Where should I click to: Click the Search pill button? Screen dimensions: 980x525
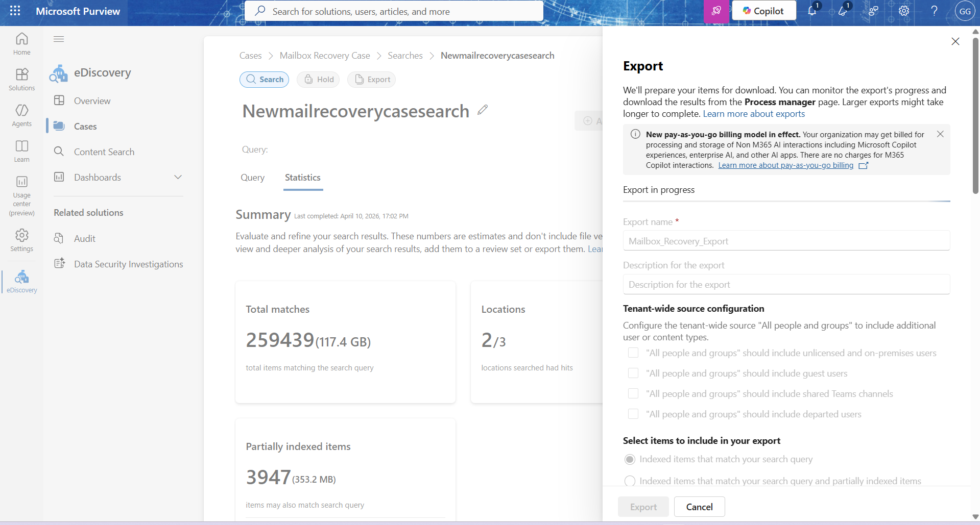(x=264, y=79)
